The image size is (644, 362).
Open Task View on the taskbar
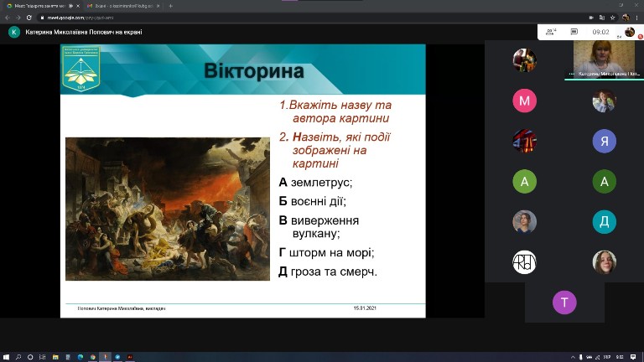coord(42,357)
